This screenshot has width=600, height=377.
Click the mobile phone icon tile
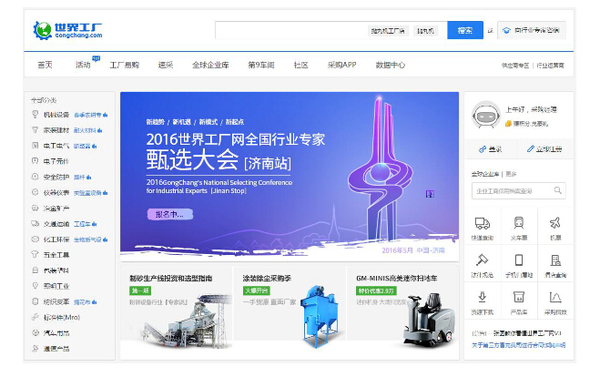[518, 260]
